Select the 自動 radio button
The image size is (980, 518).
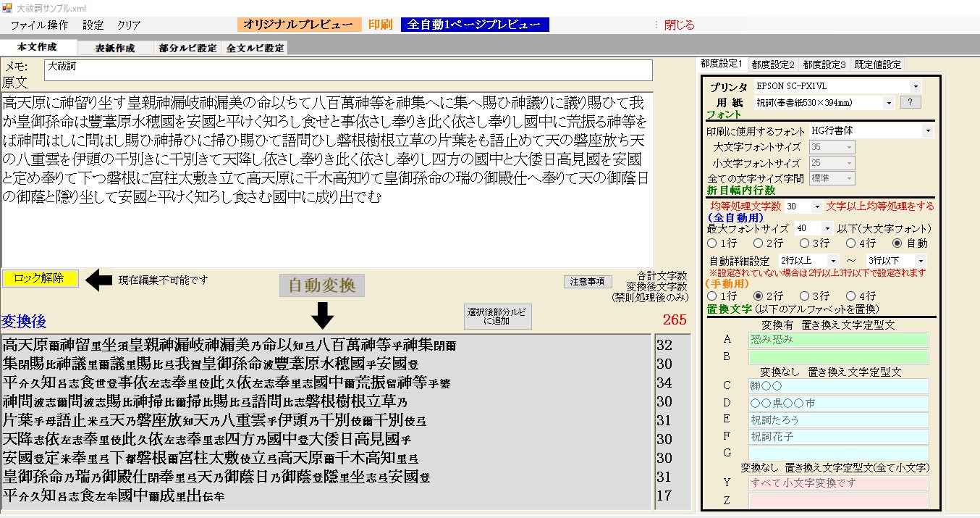pyautogui.click(x=911, y=243)
